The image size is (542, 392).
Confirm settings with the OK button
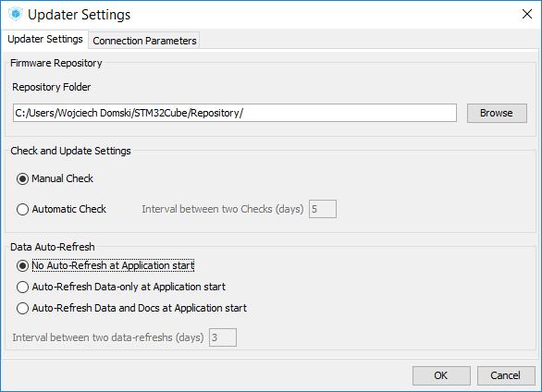pos(441,375)
